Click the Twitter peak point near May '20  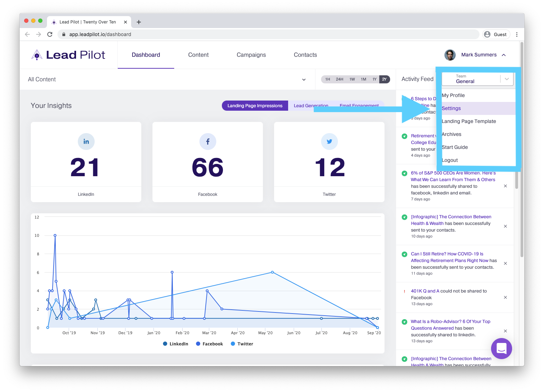point(272,272)
